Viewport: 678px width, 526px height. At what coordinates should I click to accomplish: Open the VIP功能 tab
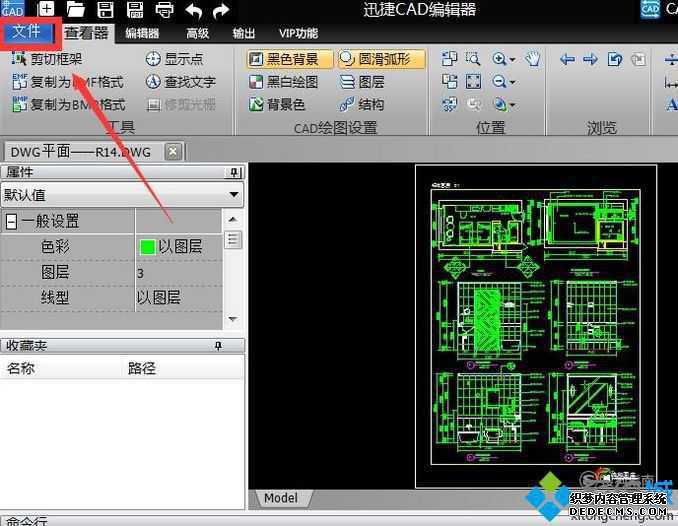298,33
